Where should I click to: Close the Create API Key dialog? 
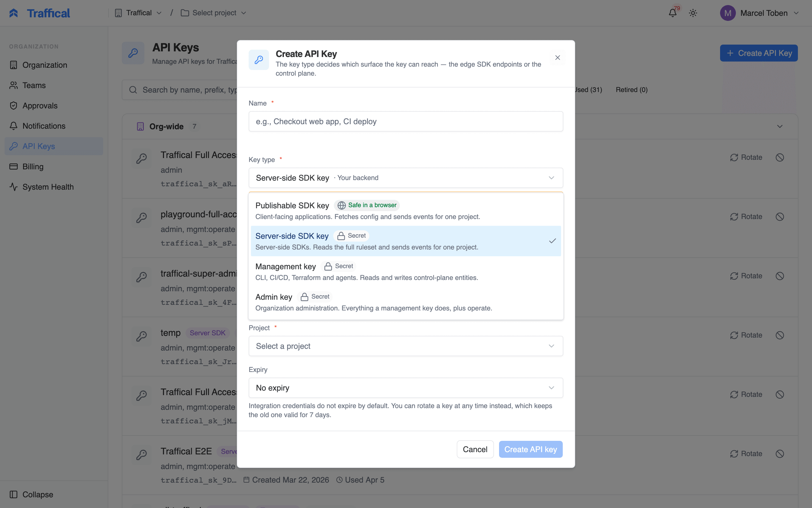point(558,58)
